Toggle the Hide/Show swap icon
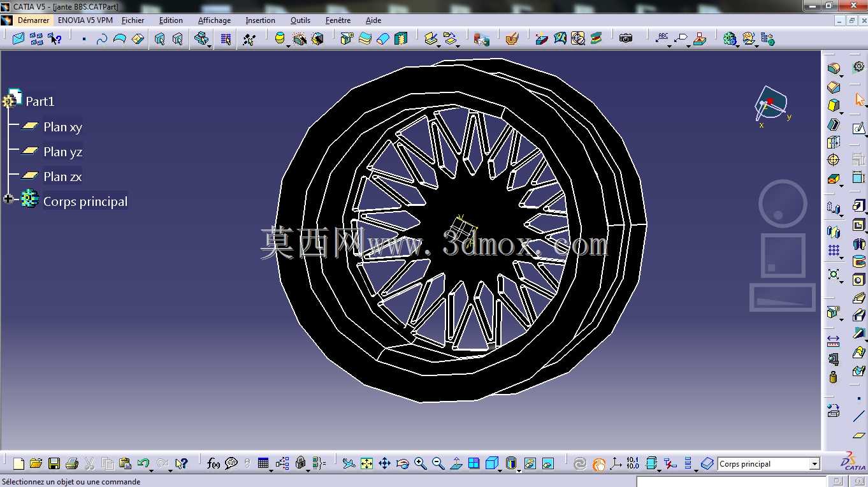This screenshot has height=487, width=868. point(530,463)
